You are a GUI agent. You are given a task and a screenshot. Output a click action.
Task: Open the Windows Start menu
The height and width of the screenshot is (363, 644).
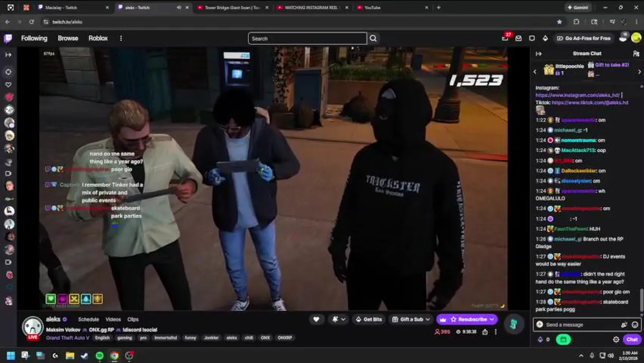(11, 355)
